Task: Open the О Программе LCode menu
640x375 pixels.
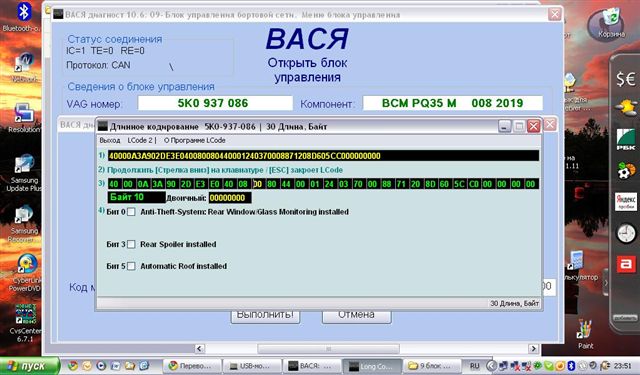Action: point(195,140)
